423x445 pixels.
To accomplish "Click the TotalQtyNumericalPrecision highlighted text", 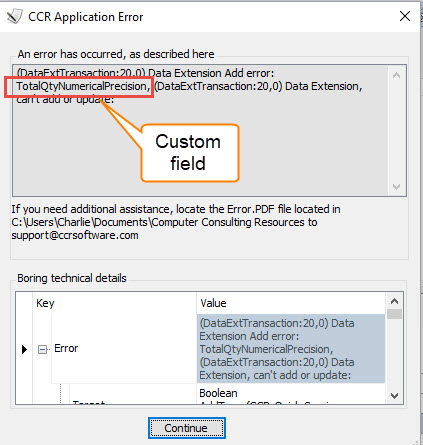I will (83, 86).
